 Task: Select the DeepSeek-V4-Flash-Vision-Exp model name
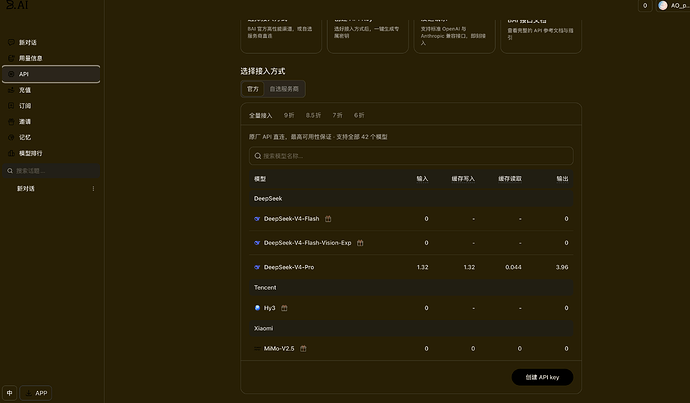pyautogui.click(x=307, y=243)
